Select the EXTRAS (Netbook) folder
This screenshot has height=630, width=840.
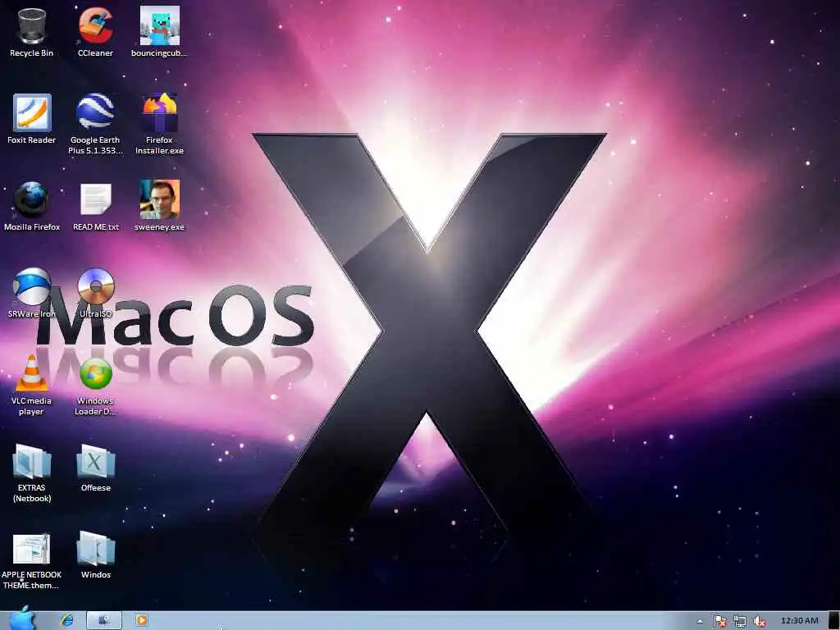tap(32, 472)
